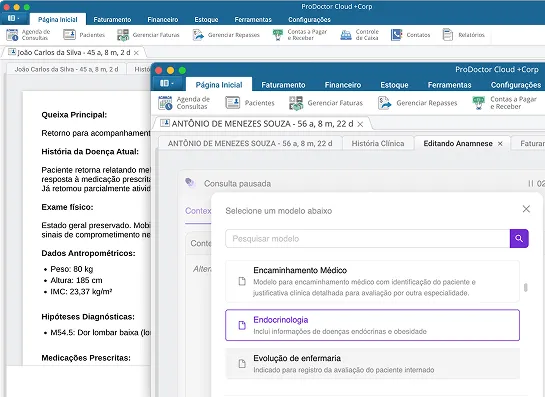
Task: Close the ANTÔNIO DE MENEZES SOUZA patient tab
Action: (x=360, y=124)
